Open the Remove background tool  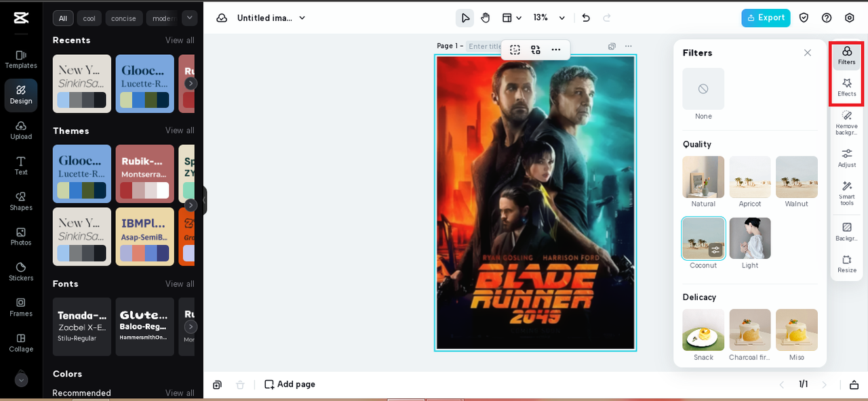[x=847, y=123]
